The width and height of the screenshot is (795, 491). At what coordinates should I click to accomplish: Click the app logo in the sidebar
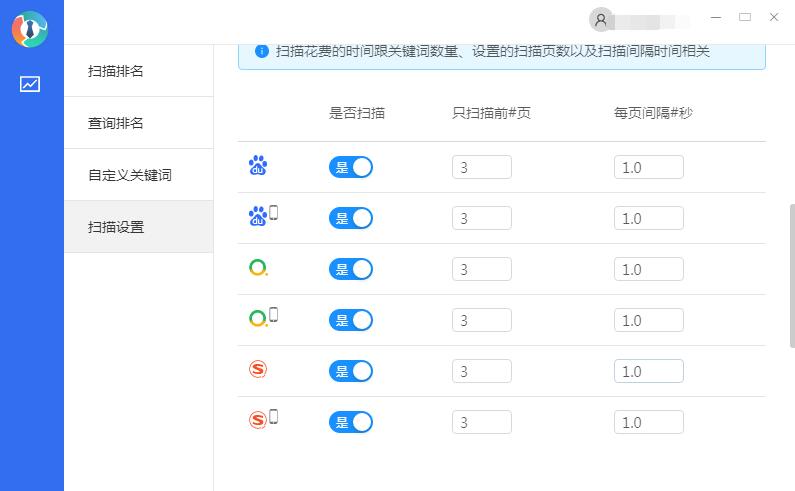point(30,29)
